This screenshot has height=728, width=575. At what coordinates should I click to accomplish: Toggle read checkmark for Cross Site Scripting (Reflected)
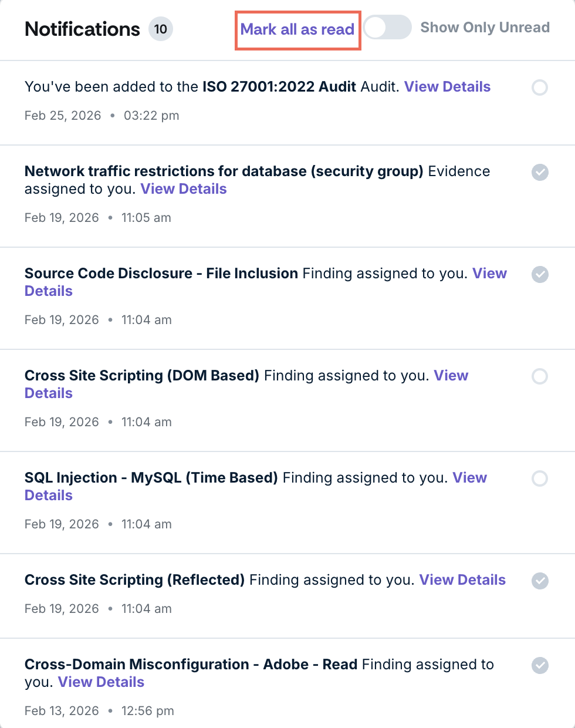pyautogui.click(x=540, y=581)
